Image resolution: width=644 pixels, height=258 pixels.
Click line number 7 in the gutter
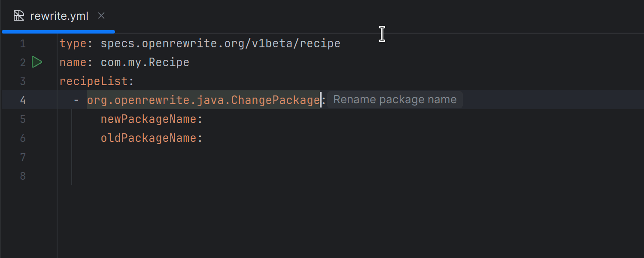click(x=23, y=157)
